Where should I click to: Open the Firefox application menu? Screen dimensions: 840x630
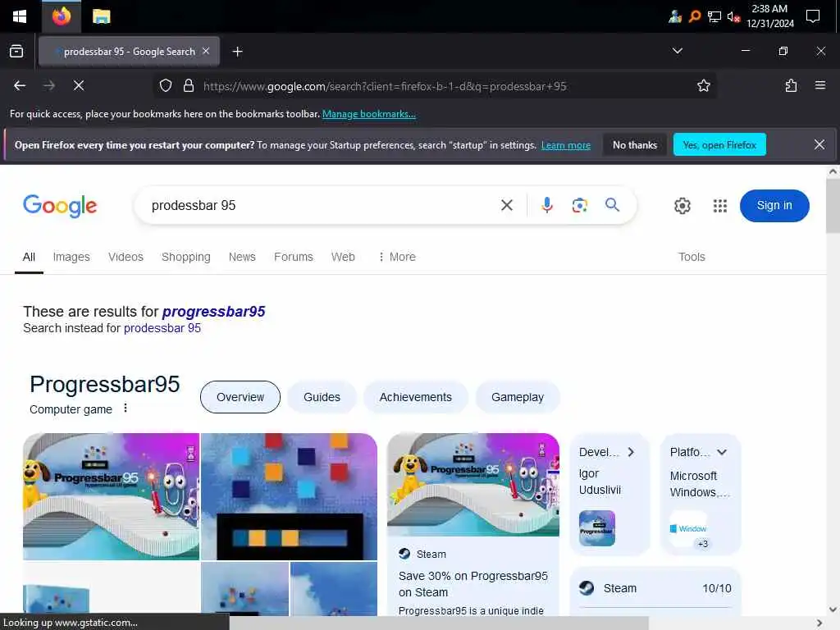pos(819,85)
